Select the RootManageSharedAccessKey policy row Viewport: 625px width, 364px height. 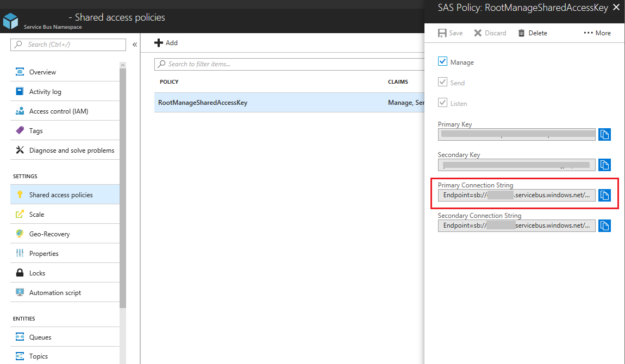[x=289, y=102]
